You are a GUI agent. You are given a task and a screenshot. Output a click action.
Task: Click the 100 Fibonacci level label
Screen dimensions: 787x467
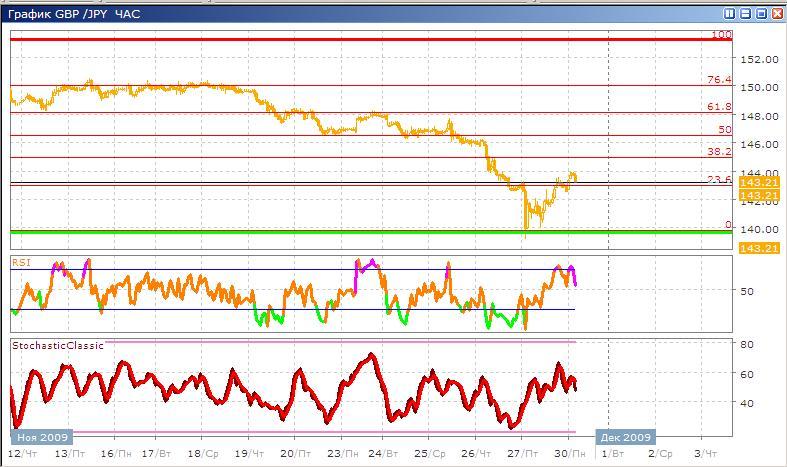tap(721, 35)
